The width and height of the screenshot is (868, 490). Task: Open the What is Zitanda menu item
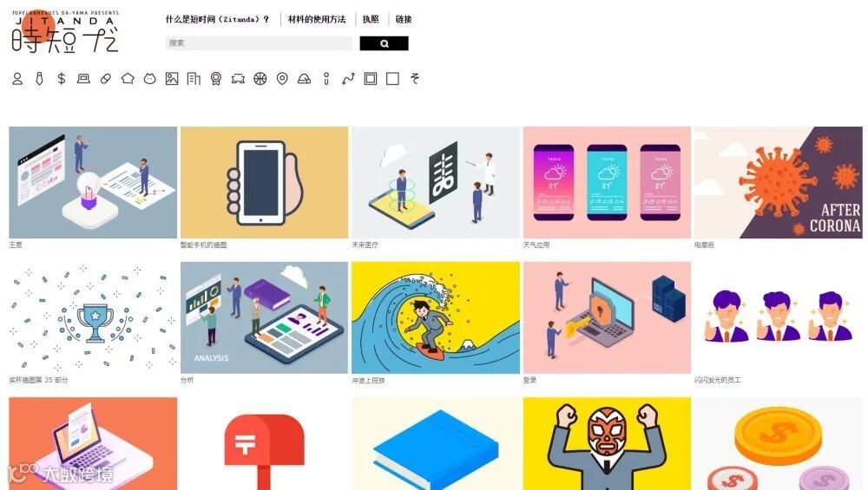pyautogui.click(x=217, y=19)
